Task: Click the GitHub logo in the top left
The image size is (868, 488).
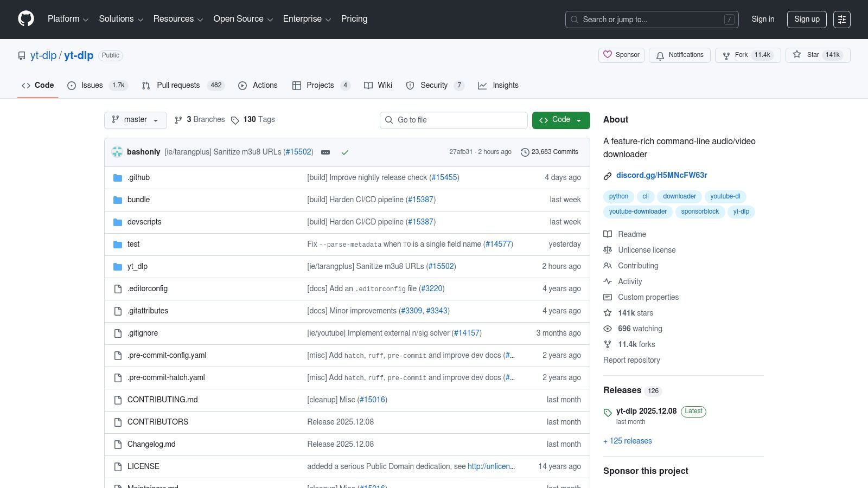Action: click(25, 19)
